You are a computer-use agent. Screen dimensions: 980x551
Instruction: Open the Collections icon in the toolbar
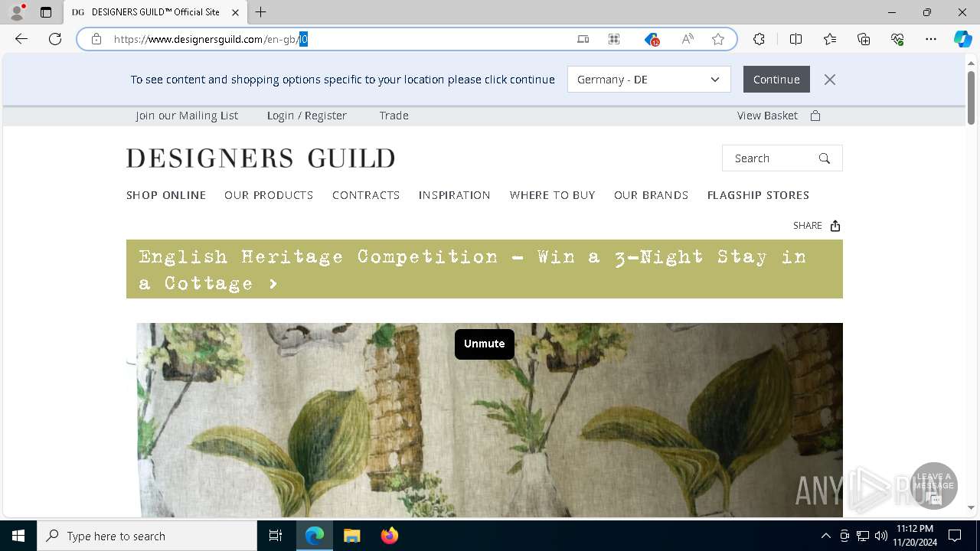864,39
